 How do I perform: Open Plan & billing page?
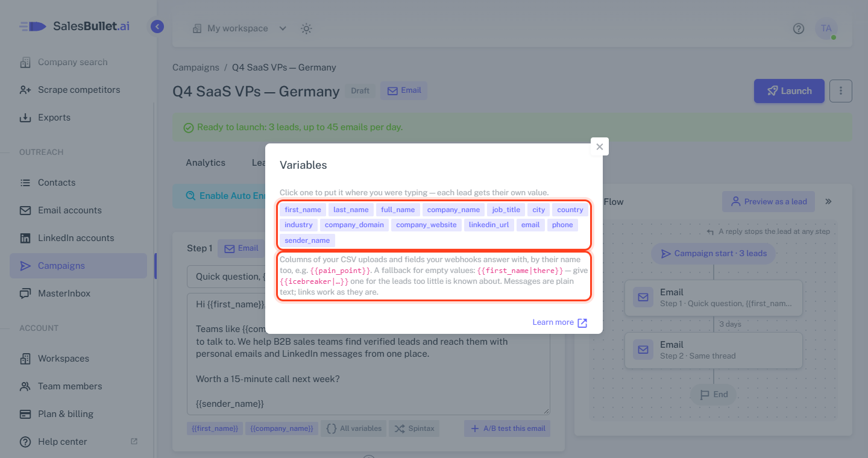[78, 414]
